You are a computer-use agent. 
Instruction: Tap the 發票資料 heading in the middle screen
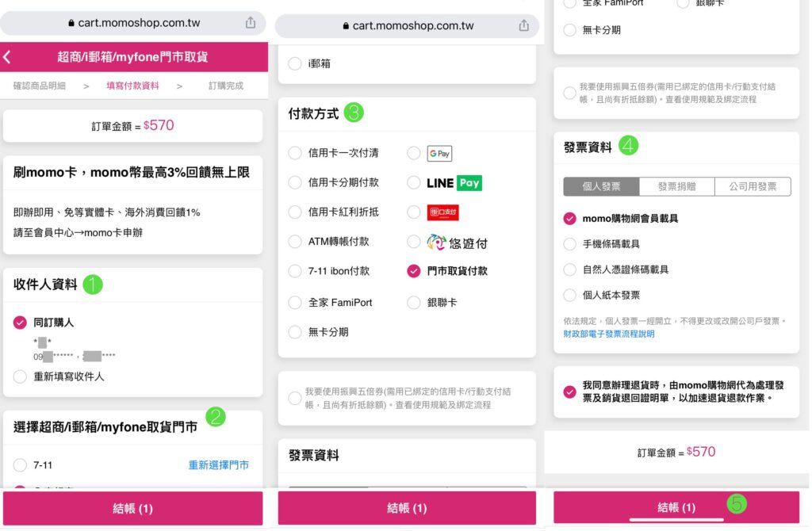point(313,456)
